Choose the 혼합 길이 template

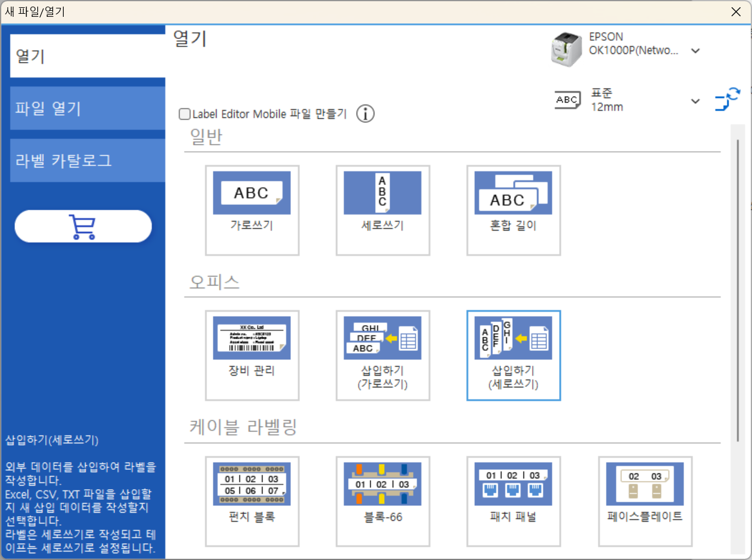[513, 210]
